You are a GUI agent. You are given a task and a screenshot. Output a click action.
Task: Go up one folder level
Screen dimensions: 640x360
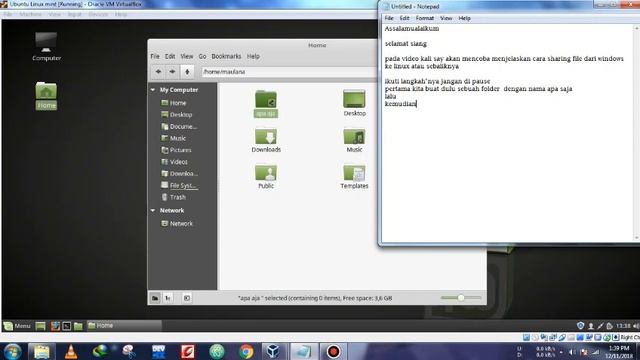(x=187, y=72)
